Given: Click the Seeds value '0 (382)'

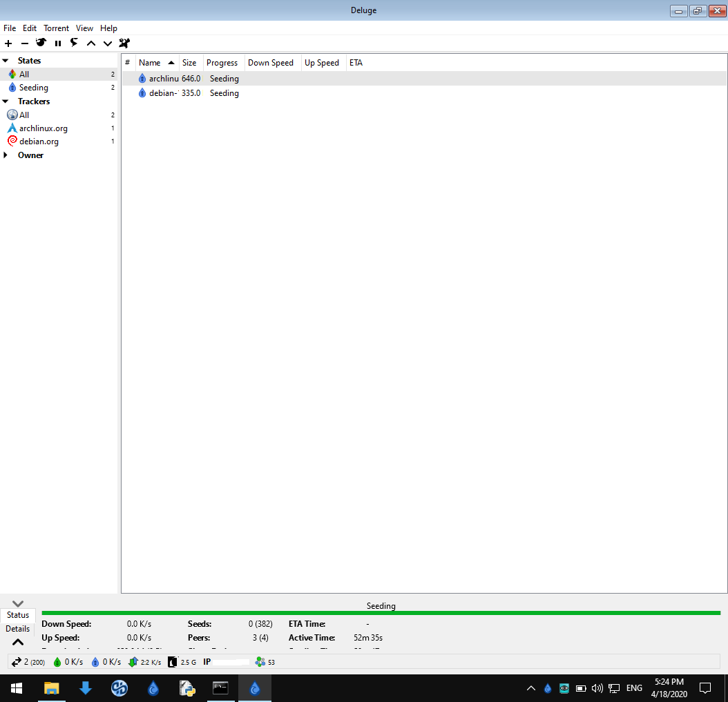Looking at the screenshot, I should pos(260,624).
